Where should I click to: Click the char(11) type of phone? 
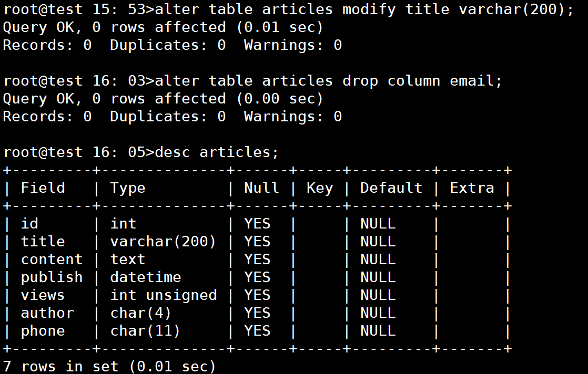pos(145,331)
